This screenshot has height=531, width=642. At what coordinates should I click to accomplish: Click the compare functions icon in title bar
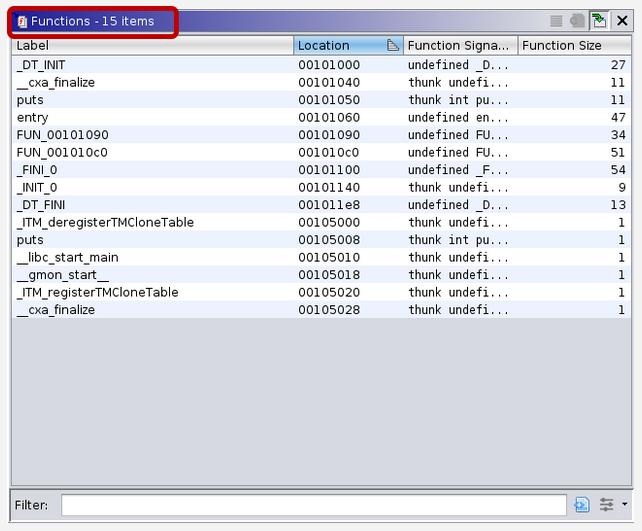coord(578,20)
